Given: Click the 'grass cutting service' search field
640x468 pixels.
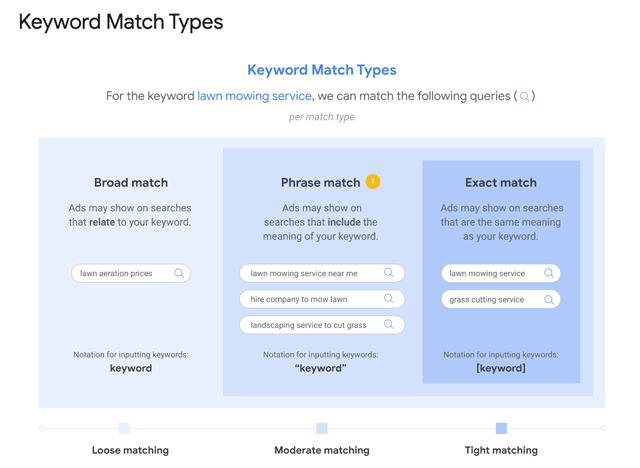Looking at the screenshot, I should pos(501,299).
